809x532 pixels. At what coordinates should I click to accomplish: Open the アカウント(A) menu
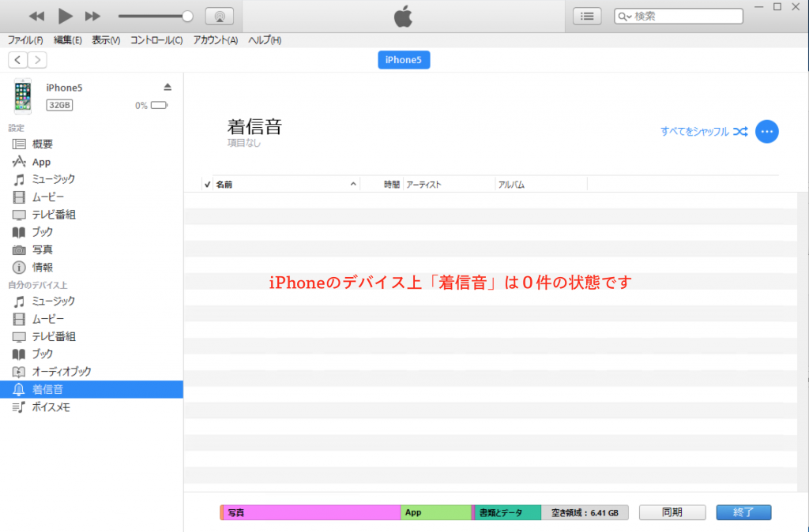(x=215, y=40)
